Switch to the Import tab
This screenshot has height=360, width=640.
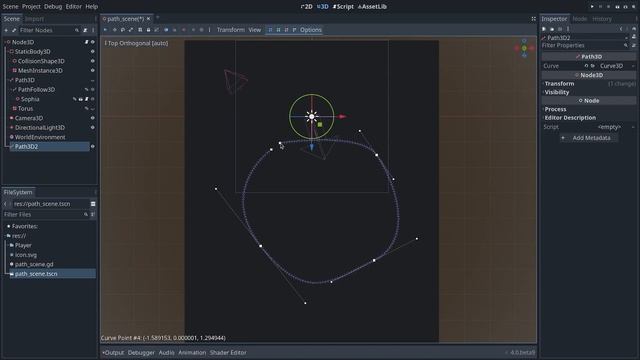coord(34,19)
